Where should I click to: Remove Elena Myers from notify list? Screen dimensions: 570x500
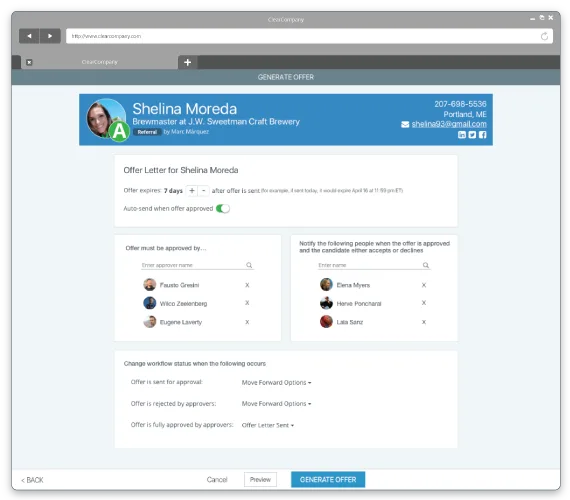click(424, 285)
